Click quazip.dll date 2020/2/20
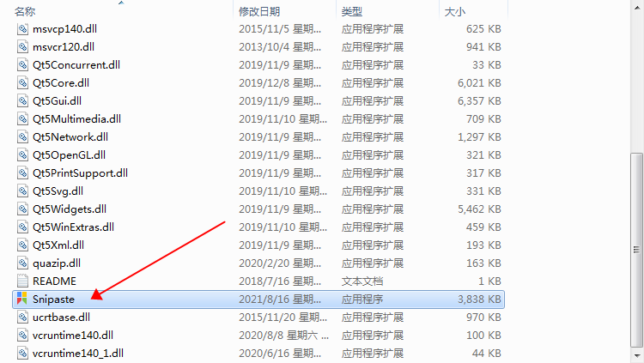Screen dimensions: 644x363 point(280,263)
